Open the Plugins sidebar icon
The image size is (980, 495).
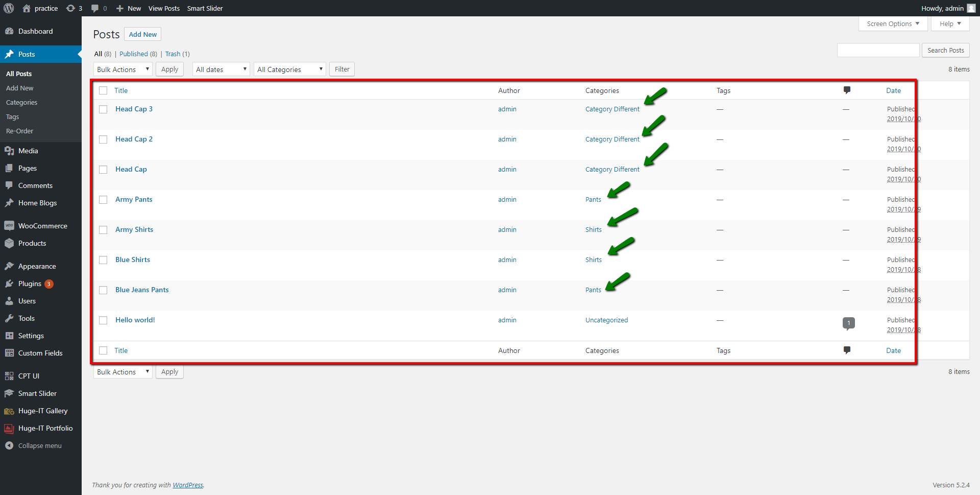pos(9,284)
